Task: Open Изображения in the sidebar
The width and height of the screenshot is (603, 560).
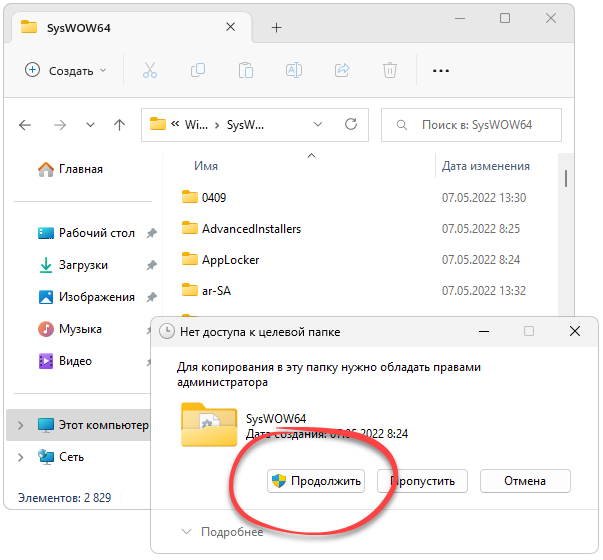Action: 87,297
